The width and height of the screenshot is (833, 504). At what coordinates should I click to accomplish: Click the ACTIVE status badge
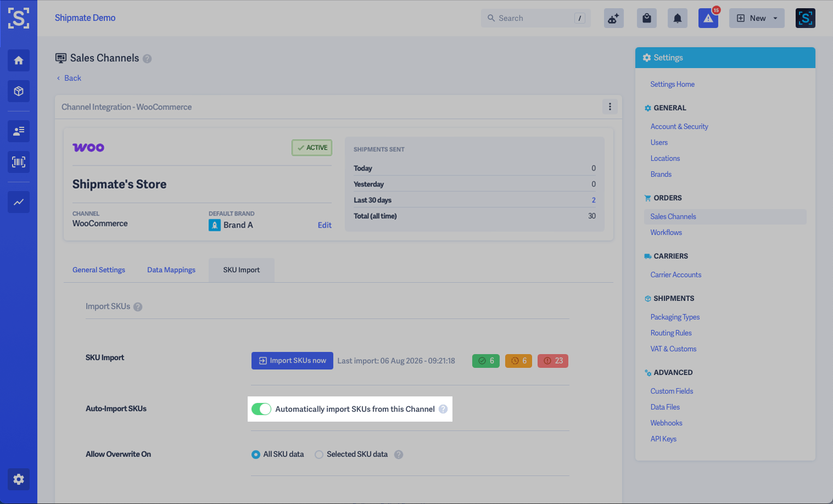click(x=312, y=148)
